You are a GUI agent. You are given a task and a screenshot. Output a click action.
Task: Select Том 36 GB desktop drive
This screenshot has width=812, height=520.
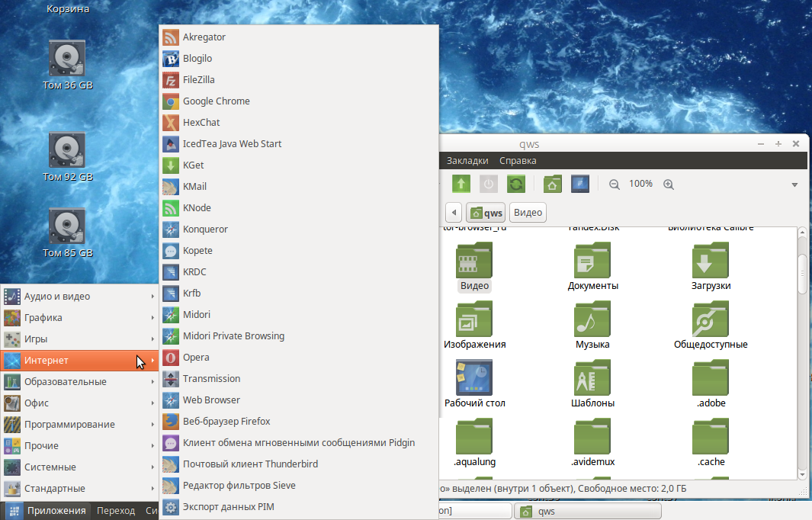(67, 66)
